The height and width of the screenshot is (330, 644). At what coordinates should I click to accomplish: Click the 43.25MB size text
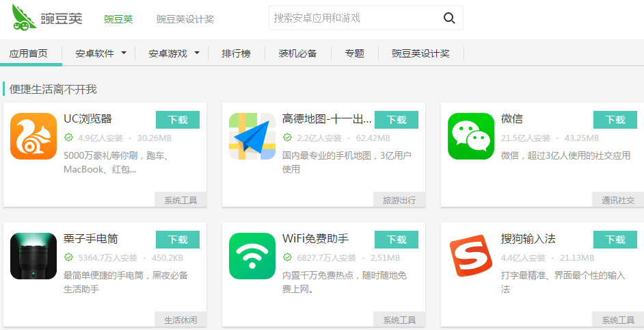click(582, 138)
